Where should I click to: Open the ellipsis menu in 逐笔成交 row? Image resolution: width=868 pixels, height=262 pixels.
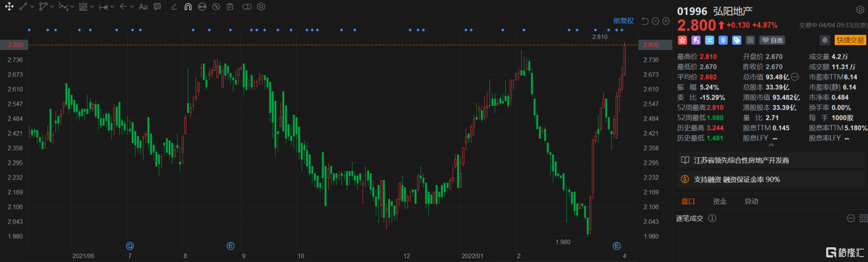click(850, 218)
